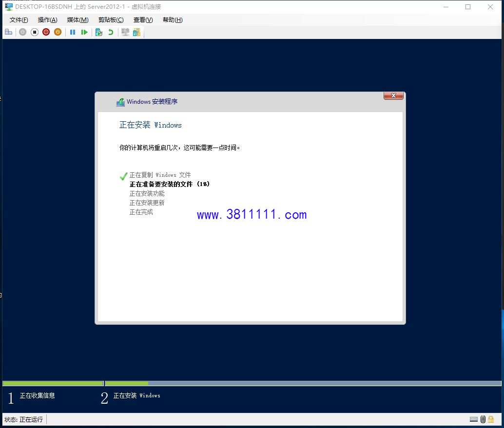Click the grey Start VM toolbar icon
This screenshot has width=504, height=428.
point(22,32)
